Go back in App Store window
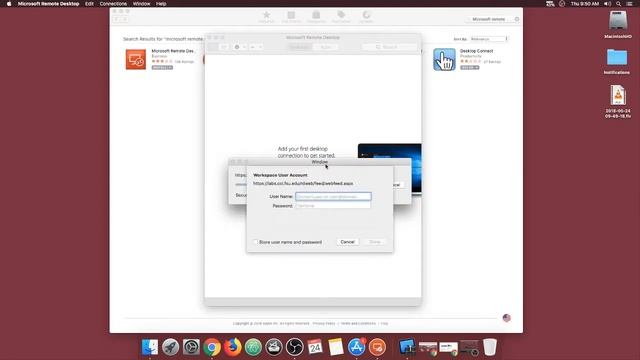 click(x=116, y=19)
